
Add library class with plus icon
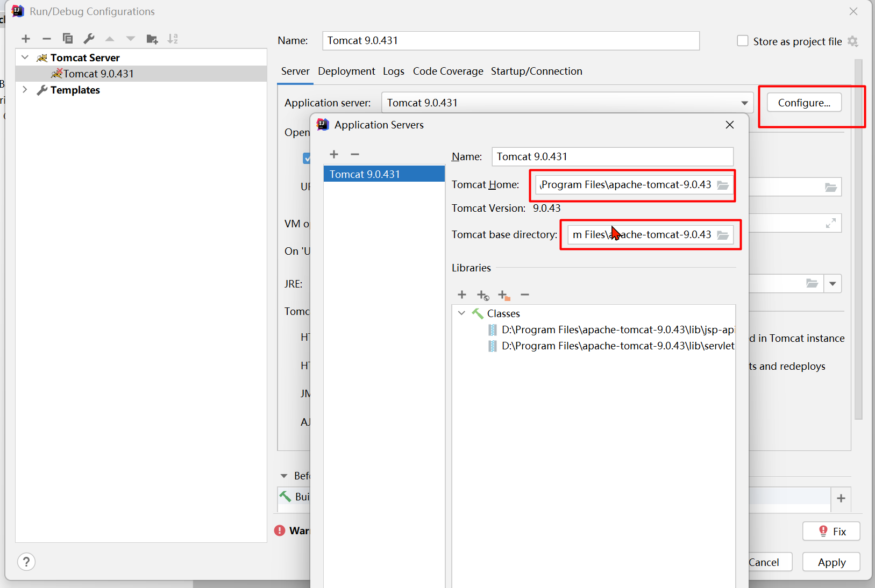(462, 295)
